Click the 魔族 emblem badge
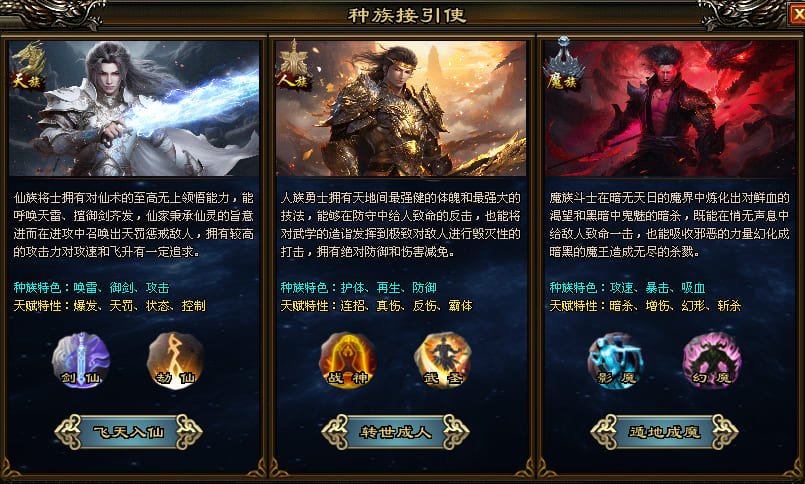This screenshot has width=805, height=484. (x=564, y=64)
